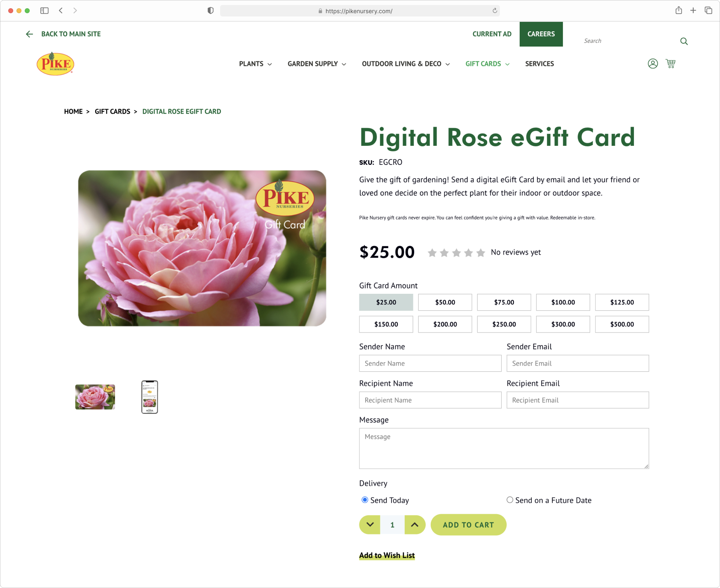Open the Services menu item
Viewport: 720px width, 588px height.
pos(539,64)
